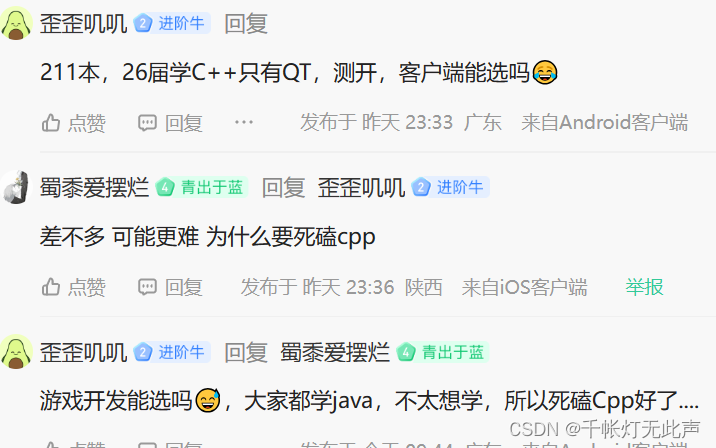Click the comment text 差不多 可能更难

click(x=119, y=237)
